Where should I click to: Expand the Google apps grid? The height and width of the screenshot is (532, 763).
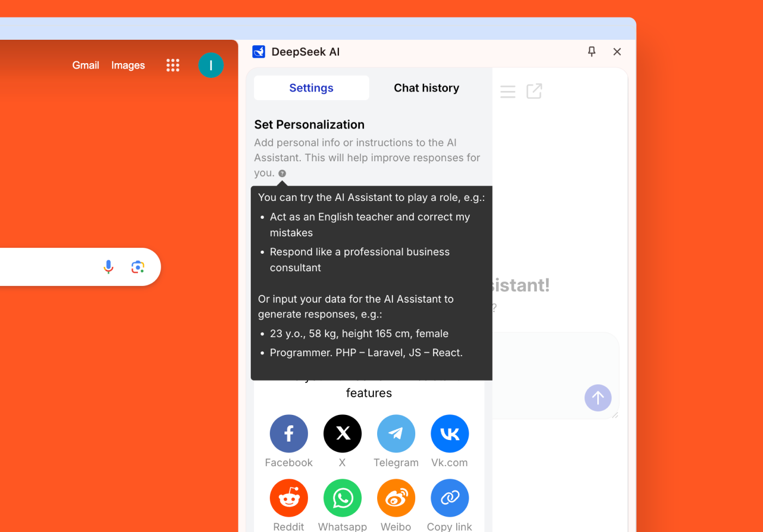click(173, 65)
